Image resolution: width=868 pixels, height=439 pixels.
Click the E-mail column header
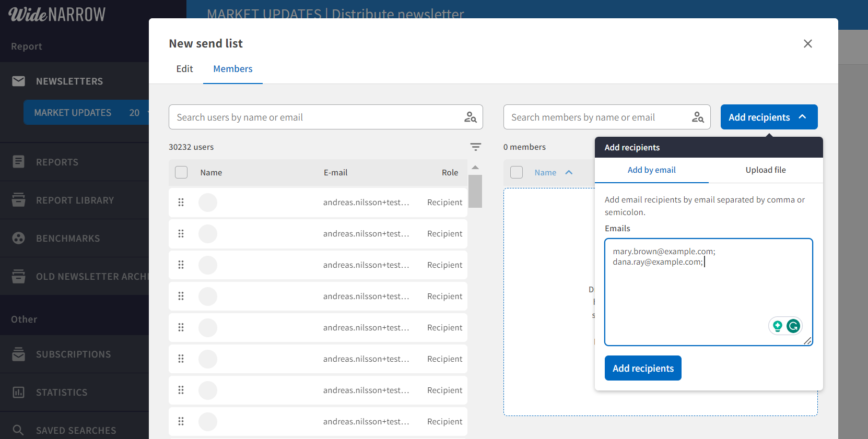pos(335,172)
